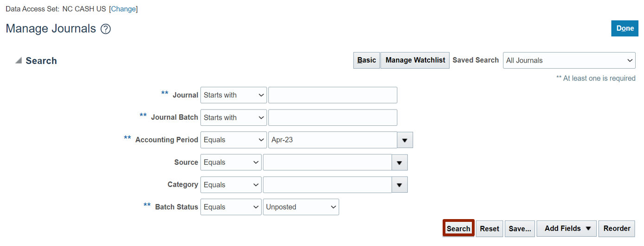Switch to Basic search mode
The image size is (644, 246).
coord(367,60)
